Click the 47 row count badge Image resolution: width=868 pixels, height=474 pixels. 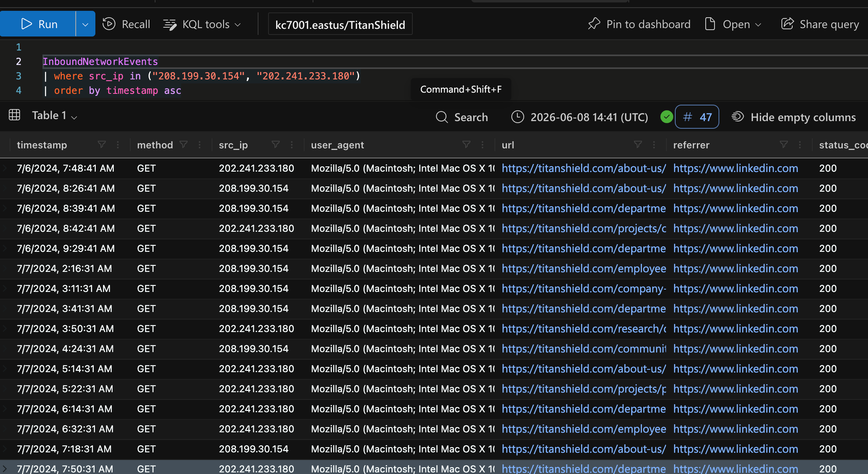pos(697,117)
